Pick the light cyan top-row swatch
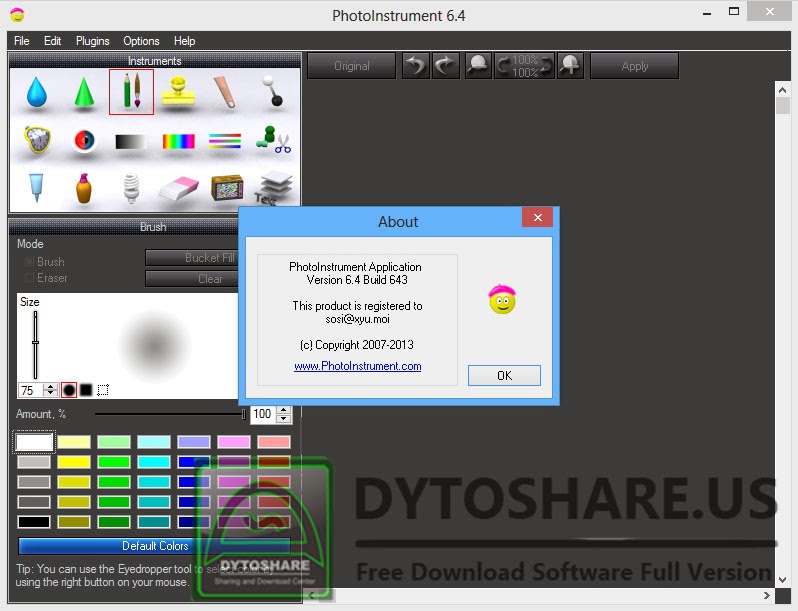Viewport: 798px width, 611px height. tap(154, 442)
